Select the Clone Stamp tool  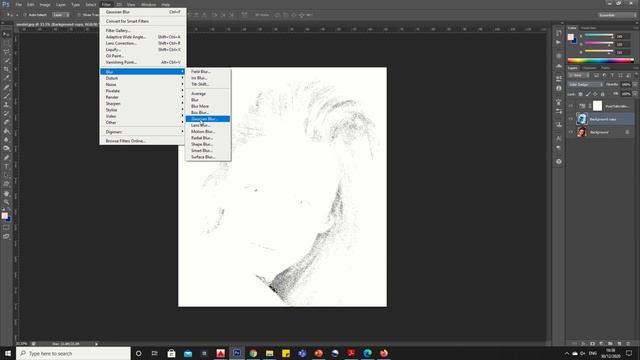6,104
